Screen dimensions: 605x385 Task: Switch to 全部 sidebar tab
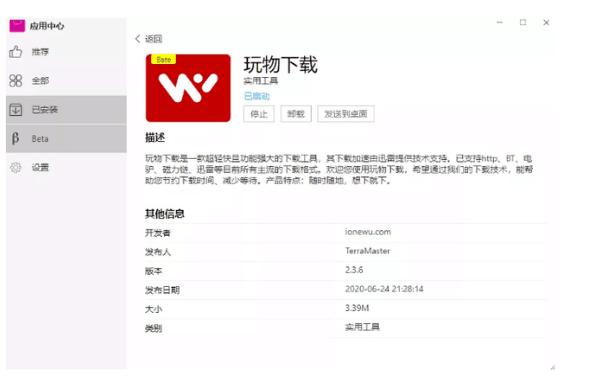click(66, 81)
